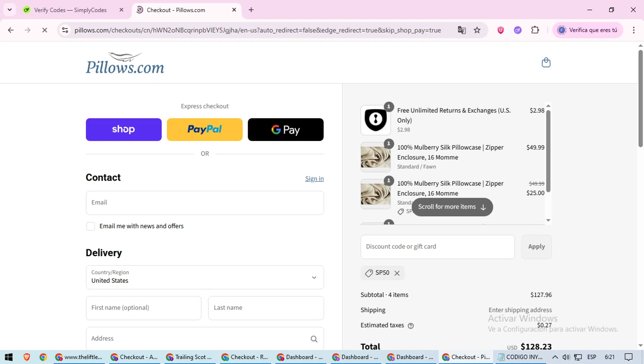Click the 6:21 taskbar clock
Image resolution: width=644 pixels, height=364 pixels.
pos(610,357)
